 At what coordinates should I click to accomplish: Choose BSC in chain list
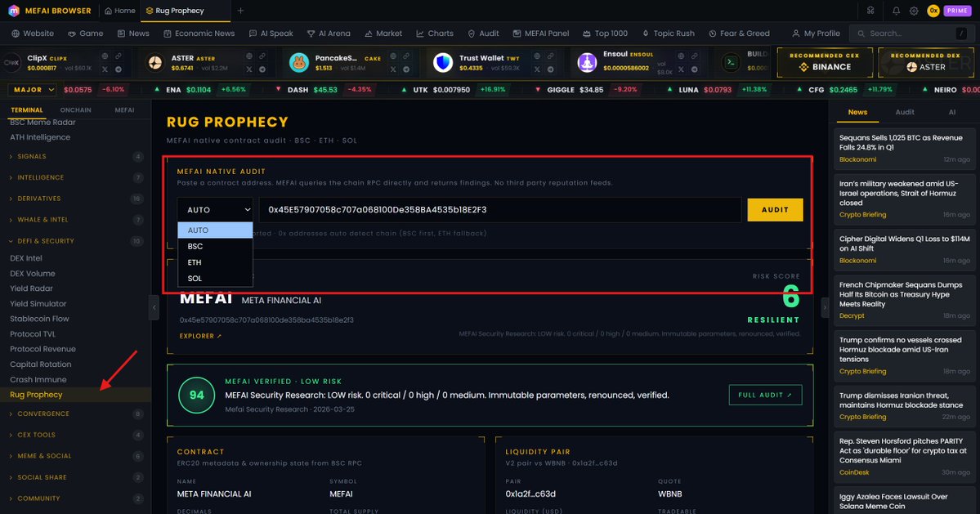coord(215,246)
